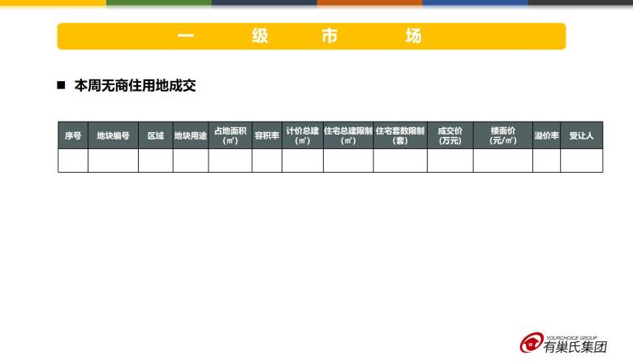Viewport: 633px width, 364px height.
Task: Click the 占地面积 column header
Action: (230, 135)
